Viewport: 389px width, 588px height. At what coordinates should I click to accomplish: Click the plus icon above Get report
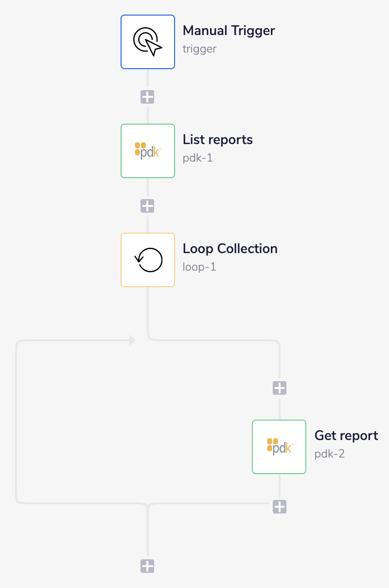tap(279, 387)
